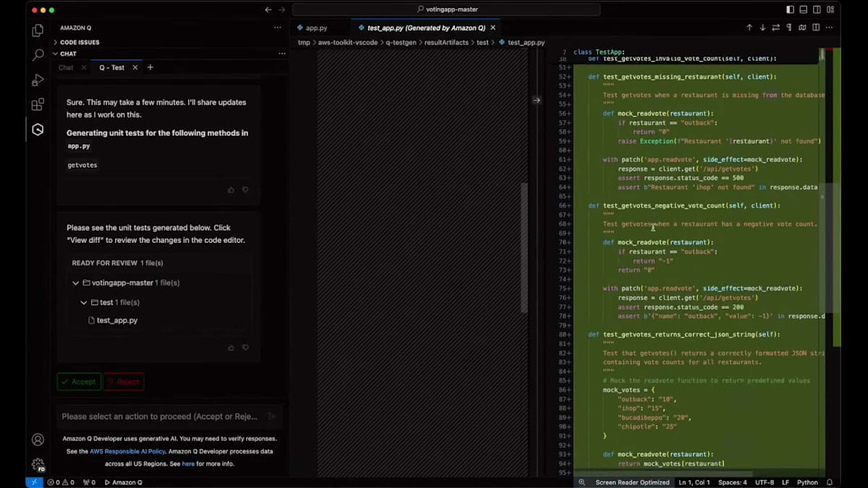The width and height of the screenshot is (868, 488).
Task: Change indentation via Spaces: 4
Action: 732,482
